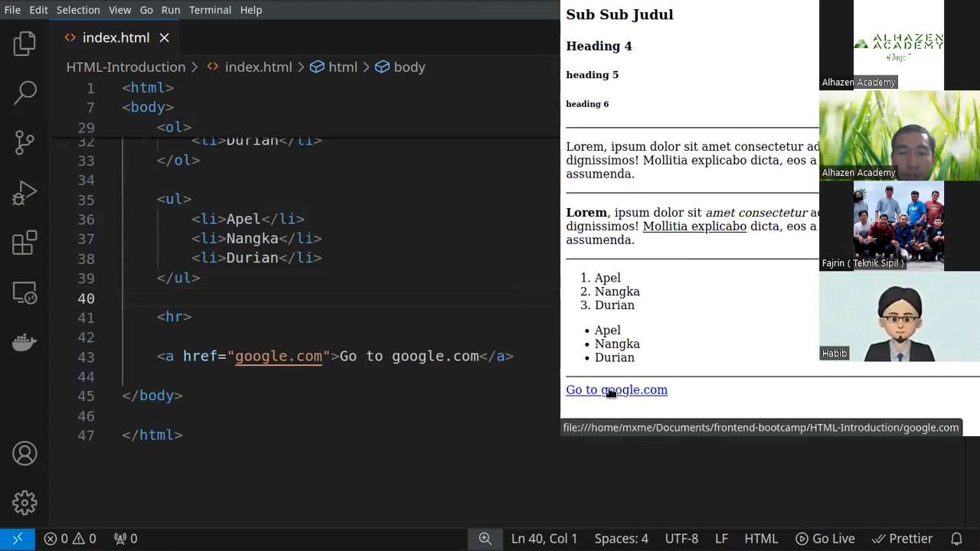Open the View menu
980x551 pixels.
coord(119,10)
